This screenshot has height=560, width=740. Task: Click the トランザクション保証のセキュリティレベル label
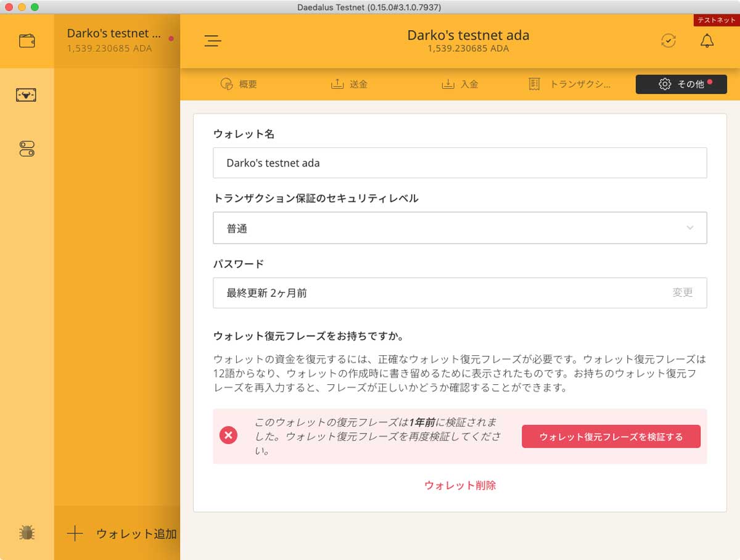click(x=316, y=199)
